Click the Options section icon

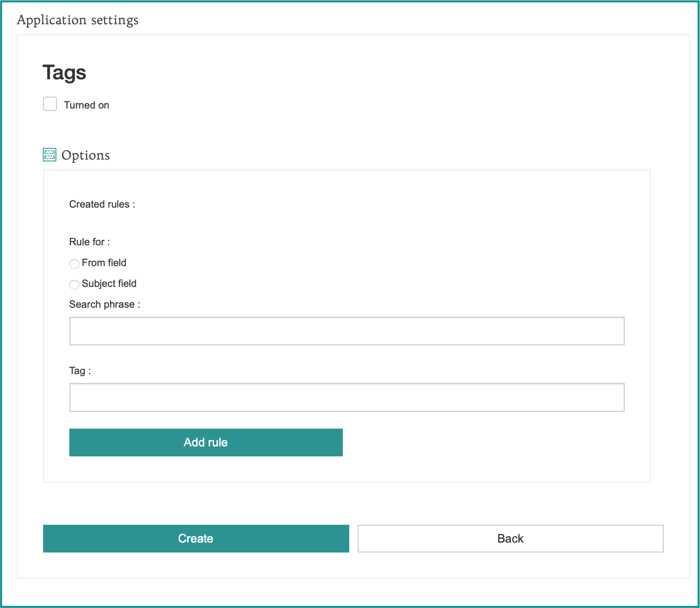[49, 155]
